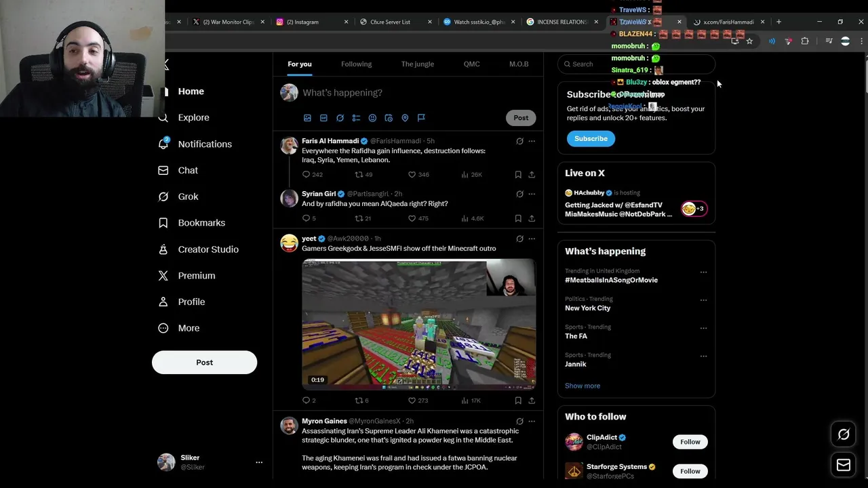Grok explain icon on Faris Al Hammadi's post
This screenshot has width=868, height=488.
(x=519, y=142)
